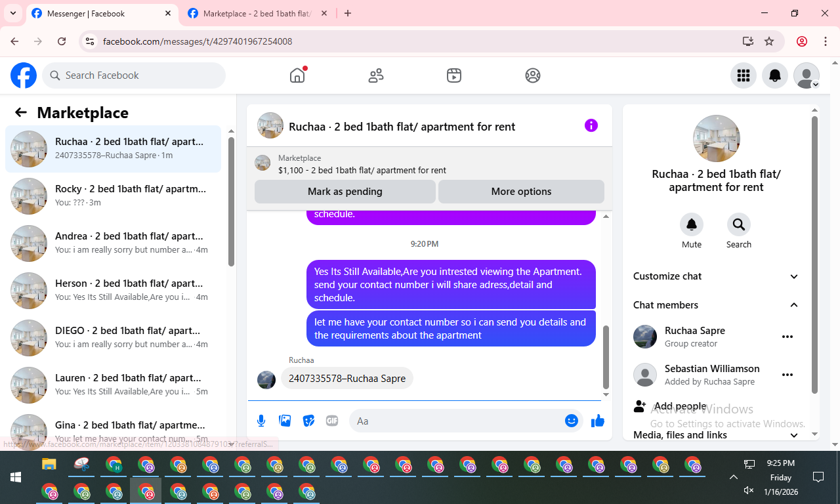Screen dimensions: 840x504
Task: Install app icon in address bar
Action: (x=748, y=41)
